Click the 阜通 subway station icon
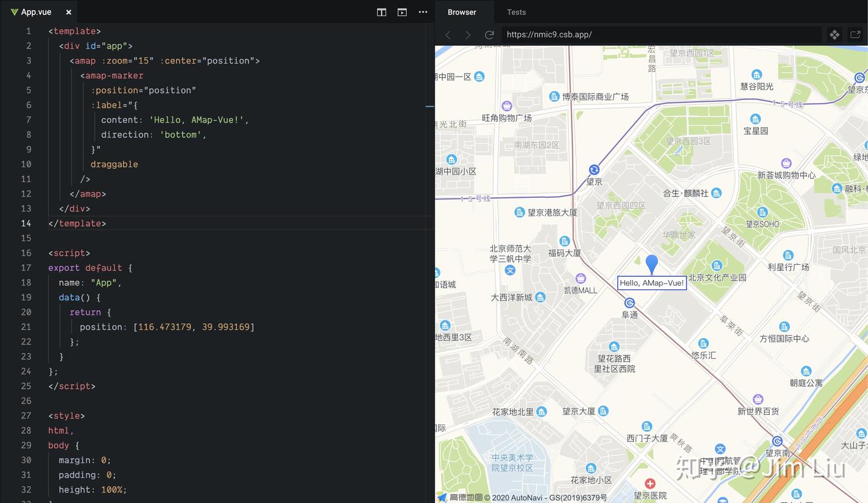Viewport: 868px width, 503px height. pos(630,303)
